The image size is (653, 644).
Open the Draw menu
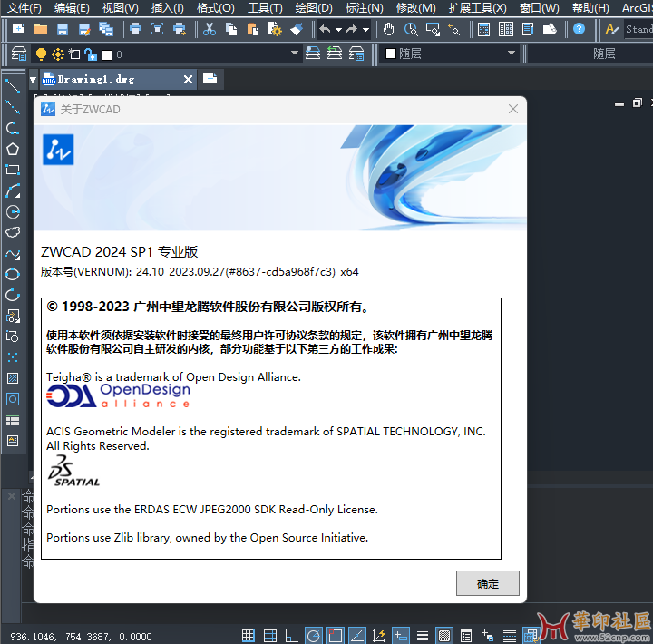tap(314, 7)
